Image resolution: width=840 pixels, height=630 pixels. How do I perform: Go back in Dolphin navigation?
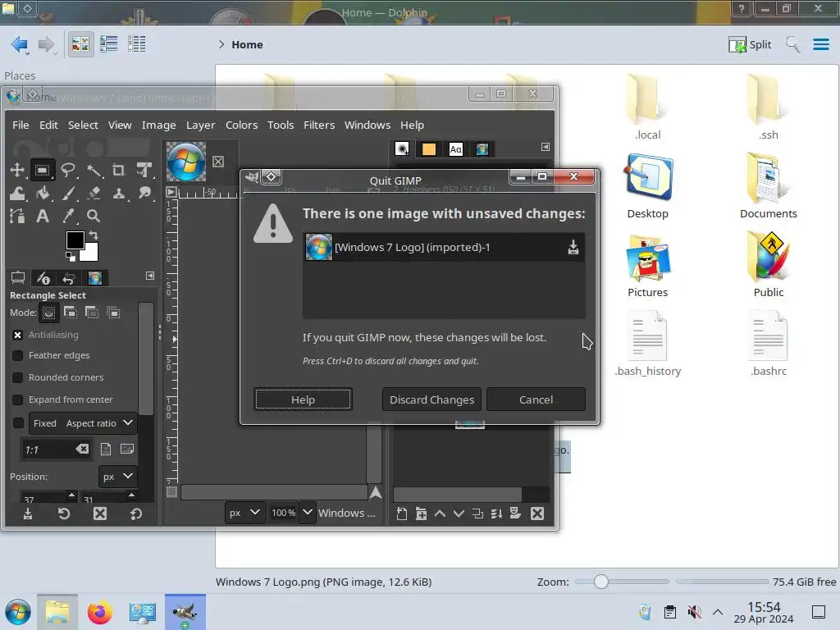pos(20,44)
